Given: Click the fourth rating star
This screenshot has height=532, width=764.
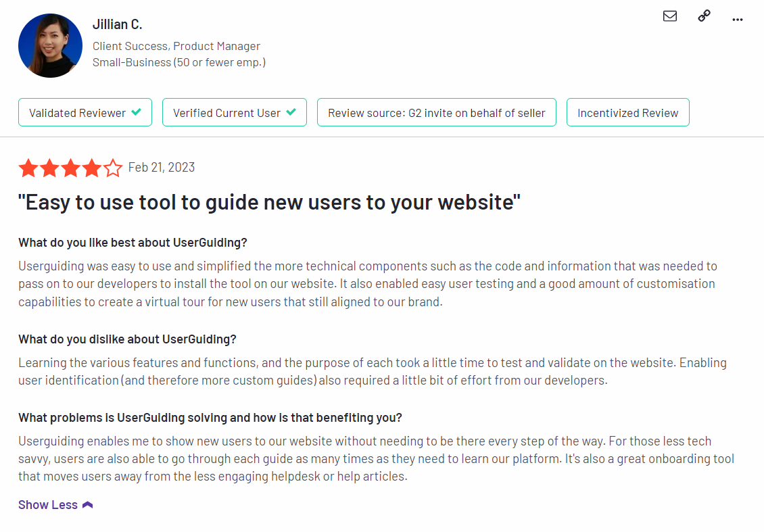Looking at the screenshot, I should click(x=91, y=168).
